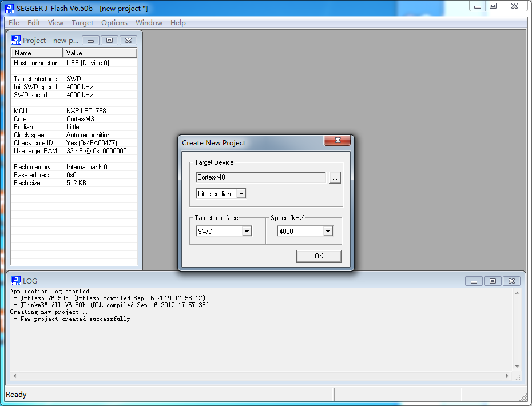
Task: Open the Target menu
Action: [x=82, y=23]
